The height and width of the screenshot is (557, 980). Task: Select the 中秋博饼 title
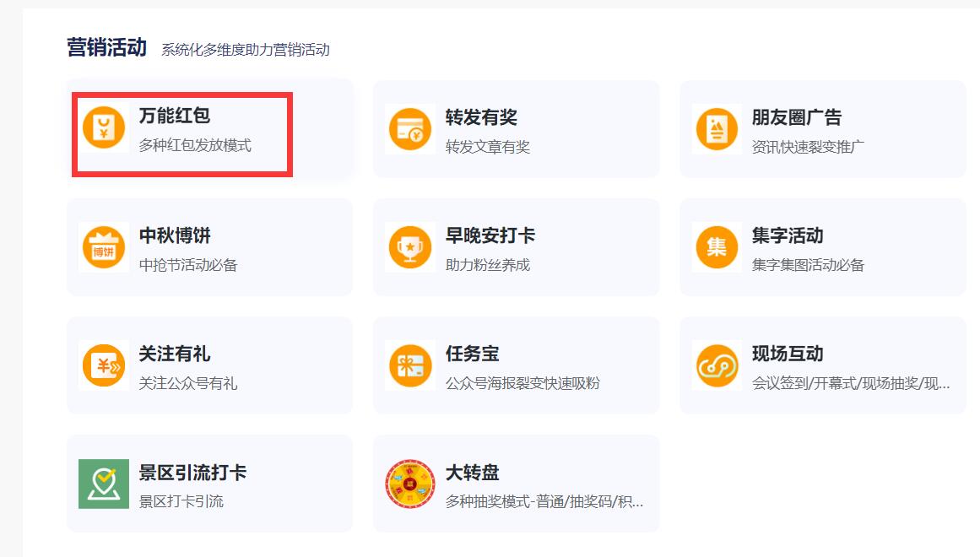point(175,235)
